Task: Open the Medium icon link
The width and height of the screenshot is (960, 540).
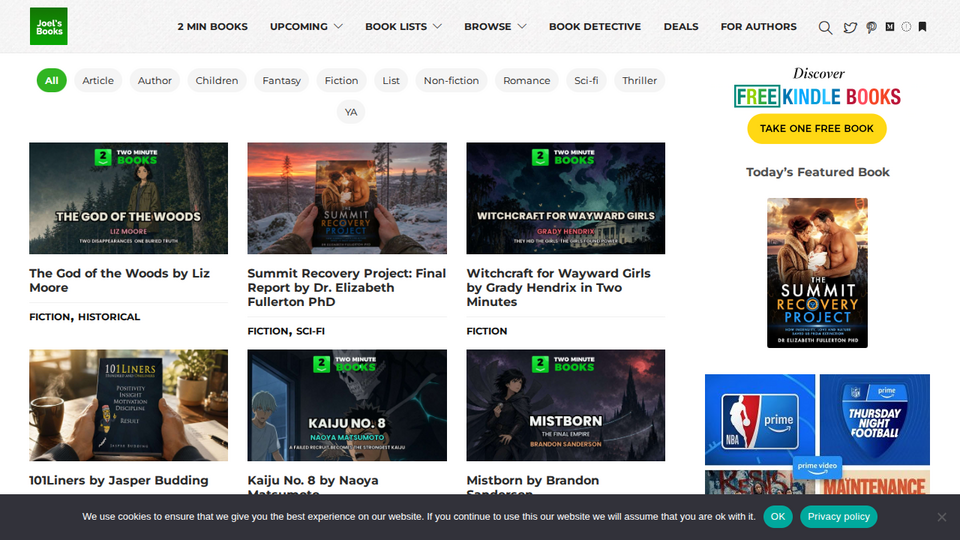Action: pyautogui.click(x=890, y=26)
